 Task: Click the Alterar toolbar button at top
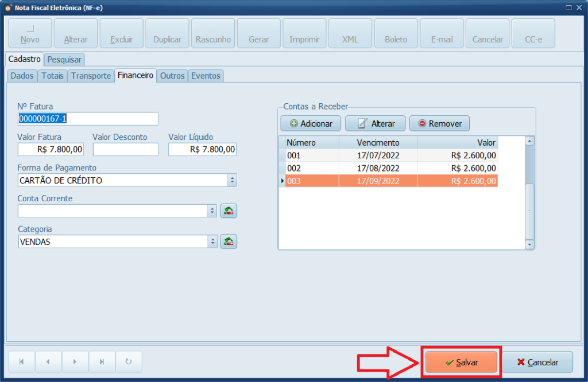(76, 33)
